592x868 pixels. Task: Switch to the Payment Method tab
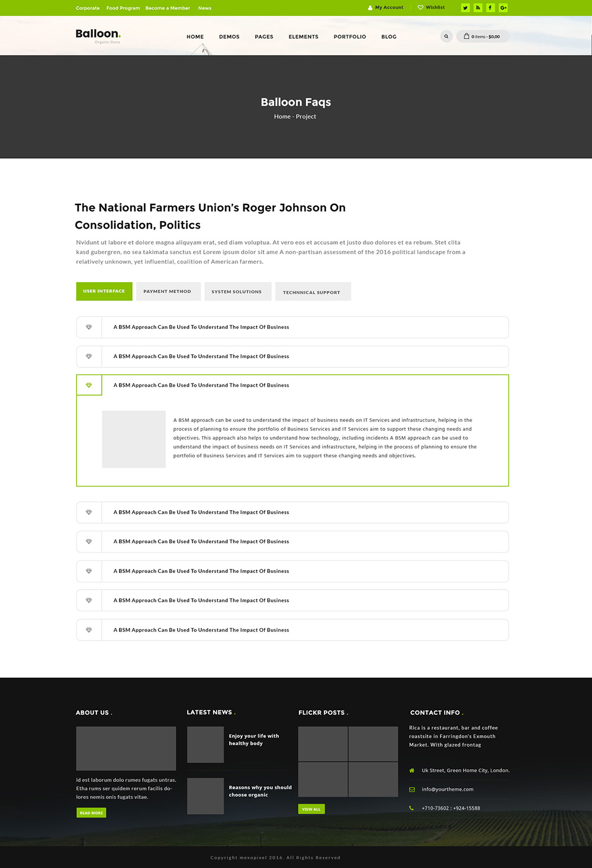[x=168, y=292]
